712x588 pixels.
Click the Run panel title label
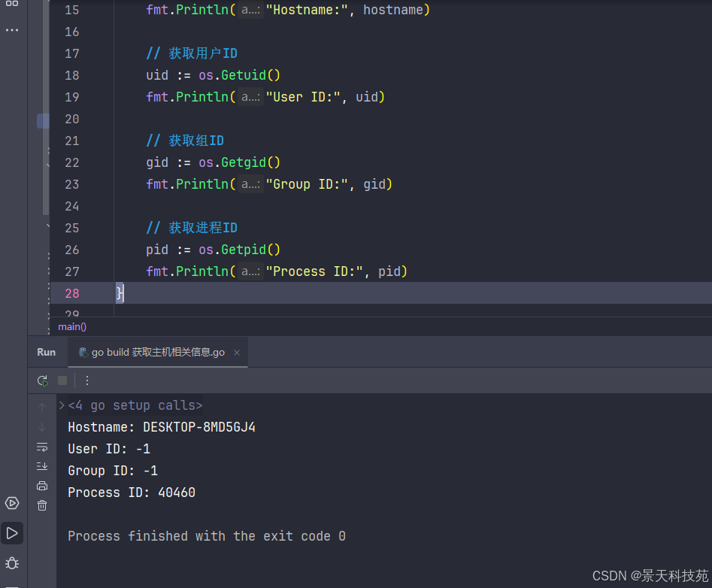[x=47, y=352]
